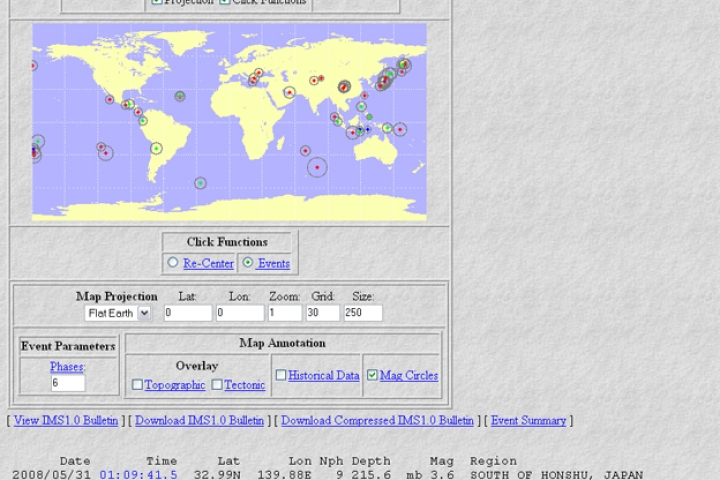
Task: Click the event marker west of Mexico
Action: point(109,99)
